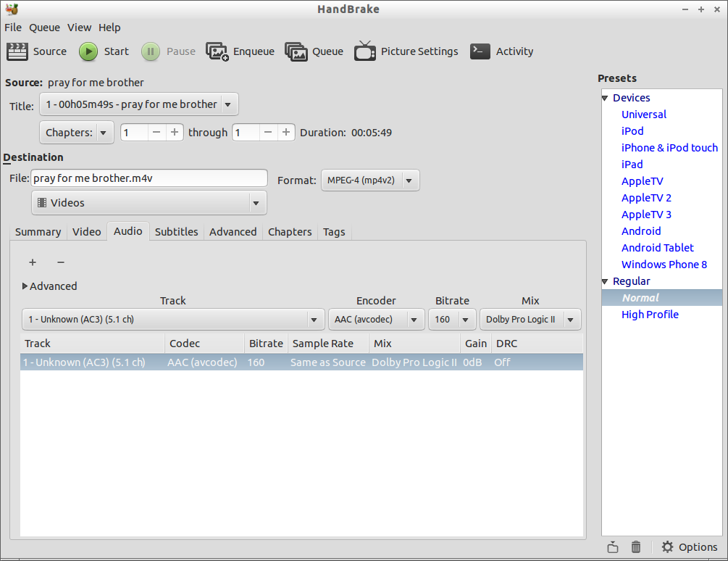Remove audio track with minus icon
728x561 pixels.
61,262
